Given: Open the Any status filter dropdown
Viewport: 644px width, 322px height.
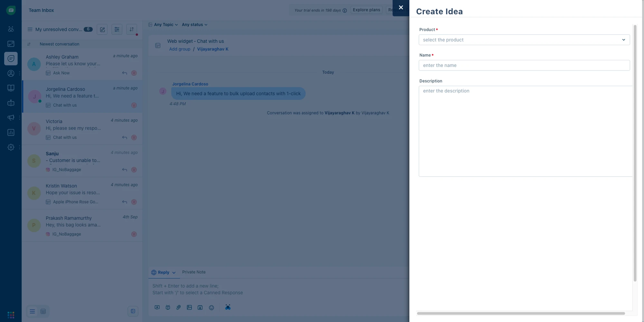Looking at the screenshot, I should pos(194,24).
